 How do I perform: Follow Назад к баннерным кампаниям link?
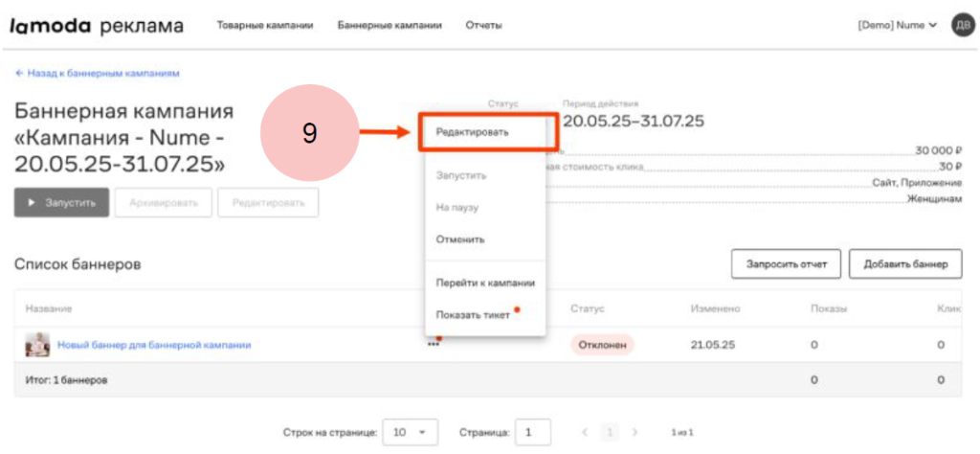pos(98,73)
